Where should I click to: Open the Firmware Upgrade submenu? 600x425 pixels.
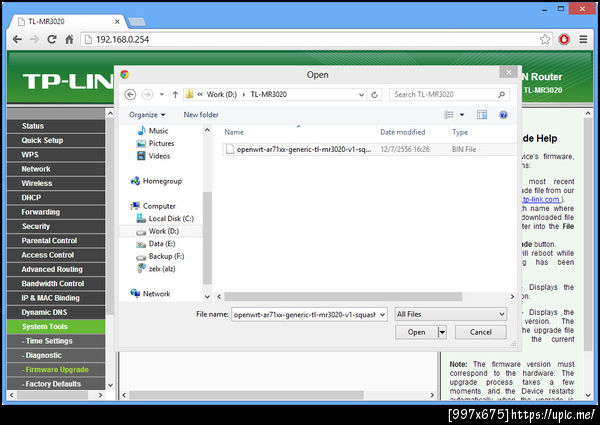pos(56,370)
